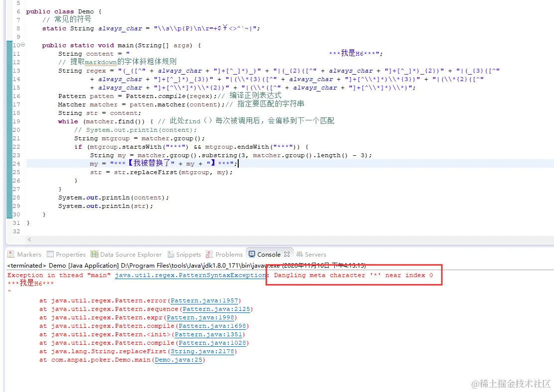This screenshot has height=392, width=554.
Task: Open the Servers tab
Action: click(311, 255)
